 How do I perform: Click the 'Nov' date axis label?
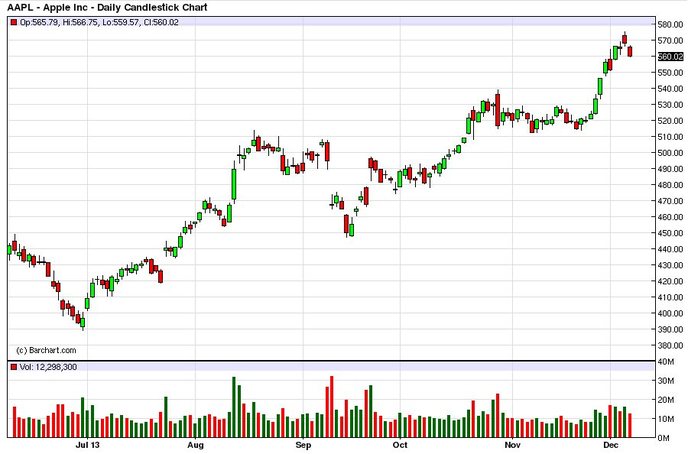coord(512,445)
